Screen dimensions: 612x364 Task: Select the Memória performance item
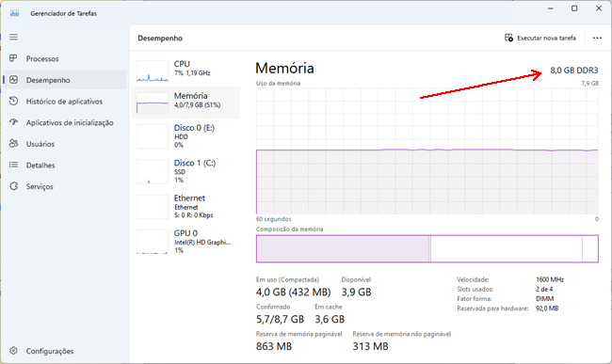pyautogui.click(x=185, y=103)
